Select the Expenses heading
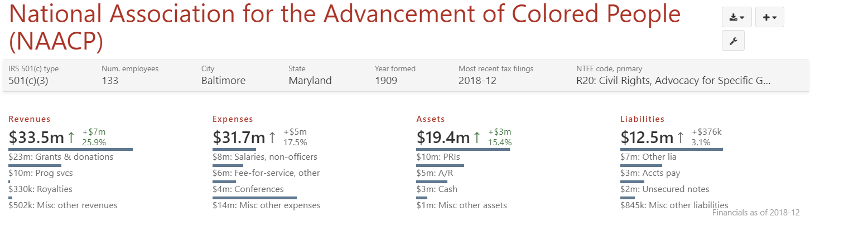 [233, 119]
